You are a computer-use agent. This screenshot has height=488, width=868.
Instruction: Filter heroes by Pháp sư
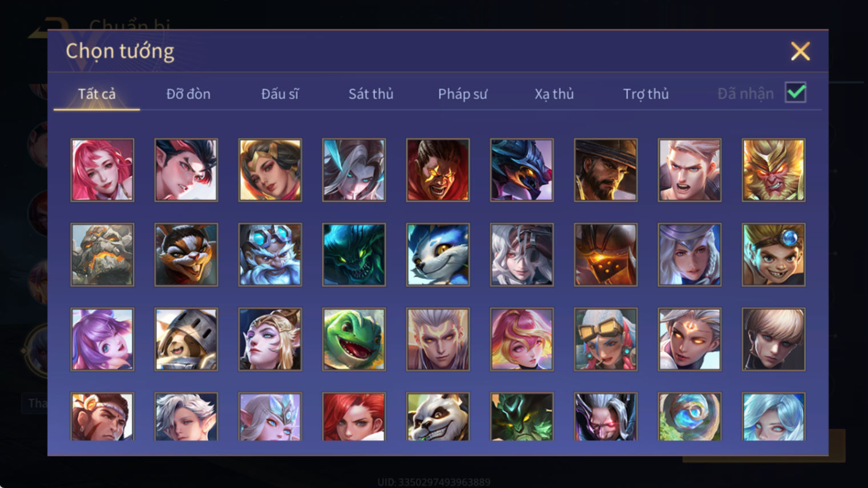tap(462, 94)
